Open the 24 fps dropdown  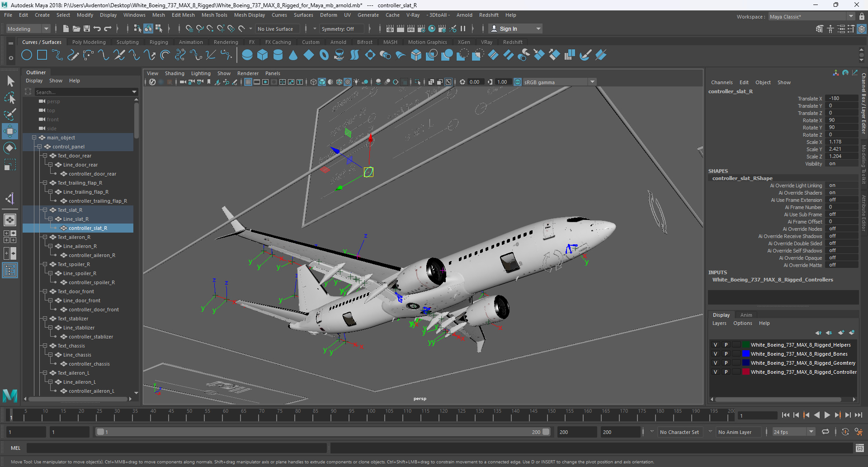pos(793,432)
